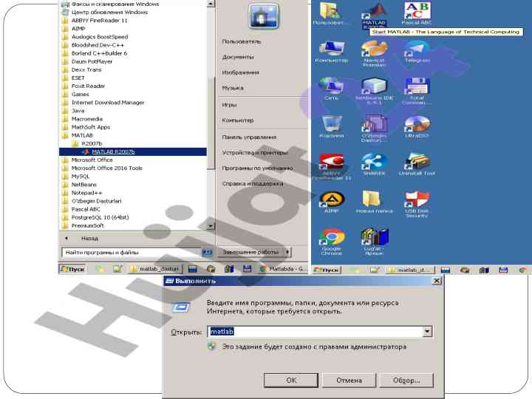Click the Отмена button in Run dialog

click(349, 380)
